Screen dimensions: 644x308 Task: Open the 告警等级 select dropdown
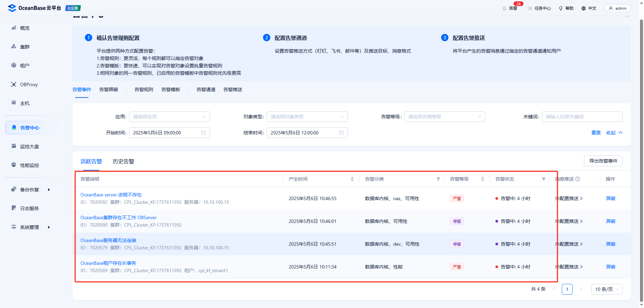[x=444, y=117]
